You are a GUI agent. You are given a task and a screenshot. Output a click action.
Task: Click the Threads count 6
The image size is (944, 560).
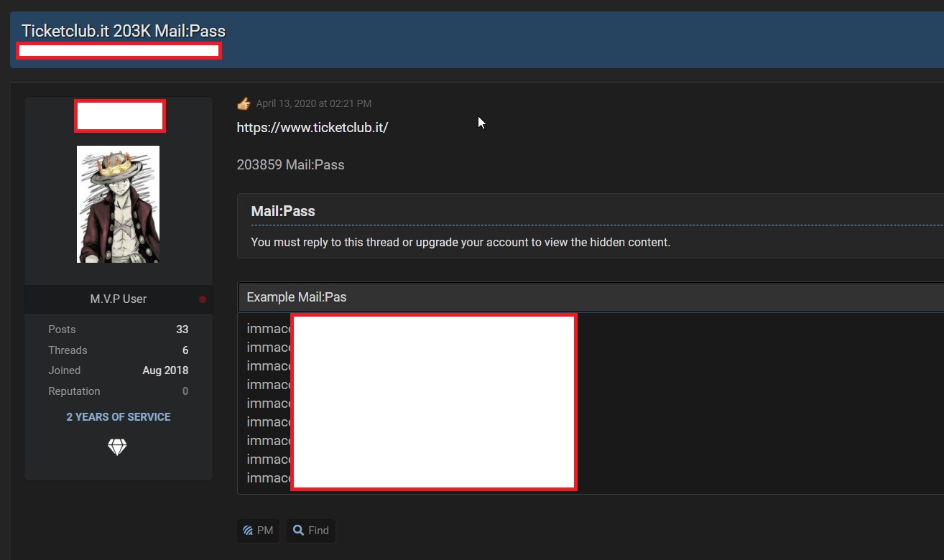click(x=185, y=350)
